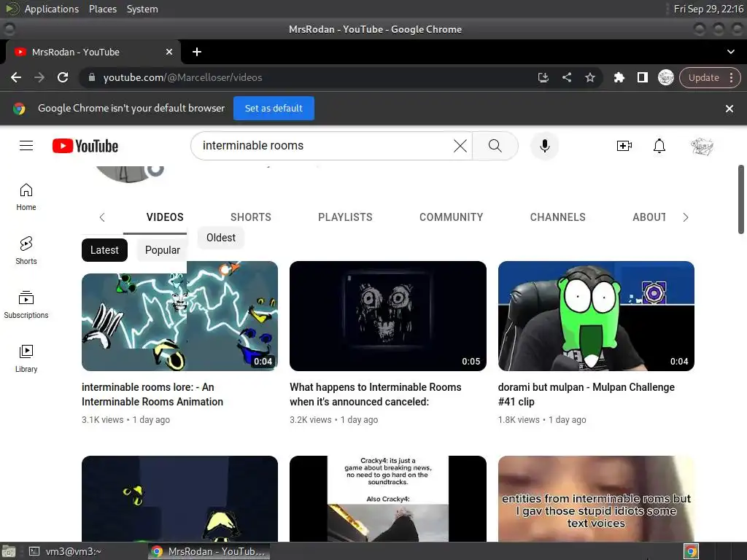The width and height of the screenshot is (747, 560).
Task: Reload the page
Action: coord(63,77)
